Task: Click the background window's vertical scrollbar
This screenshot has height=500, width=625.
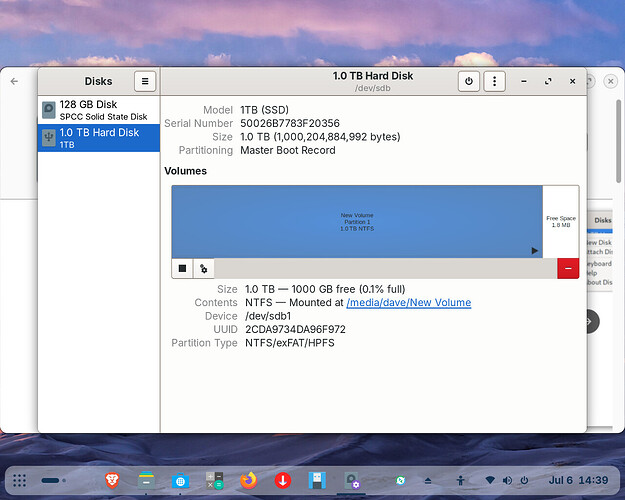Action: tap(618, 140)
